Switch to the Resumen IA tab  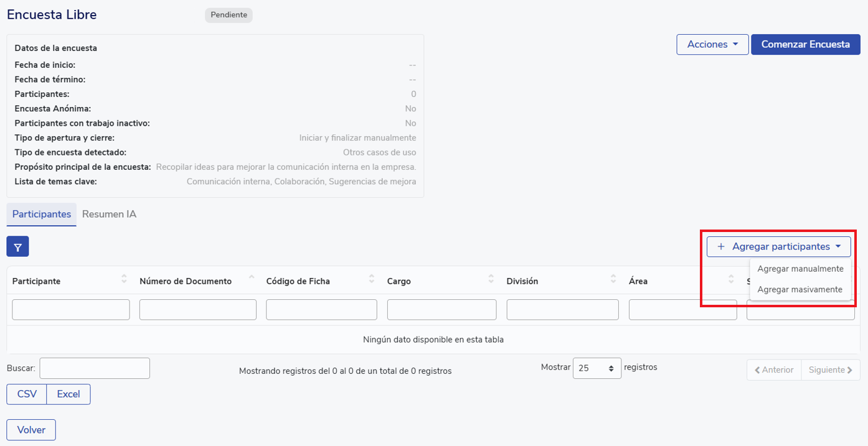click(109, 214)
